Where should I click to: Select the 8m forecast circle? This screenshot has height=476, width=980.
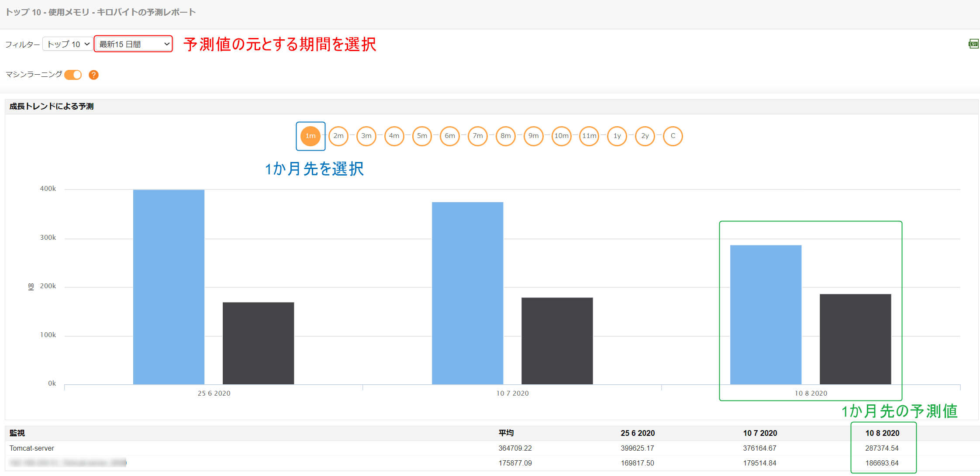tap(506, 136)
